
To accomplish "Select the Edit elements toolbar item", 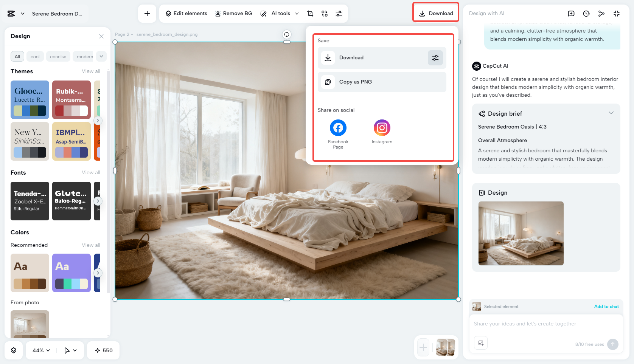I will [x=185, y=13].
